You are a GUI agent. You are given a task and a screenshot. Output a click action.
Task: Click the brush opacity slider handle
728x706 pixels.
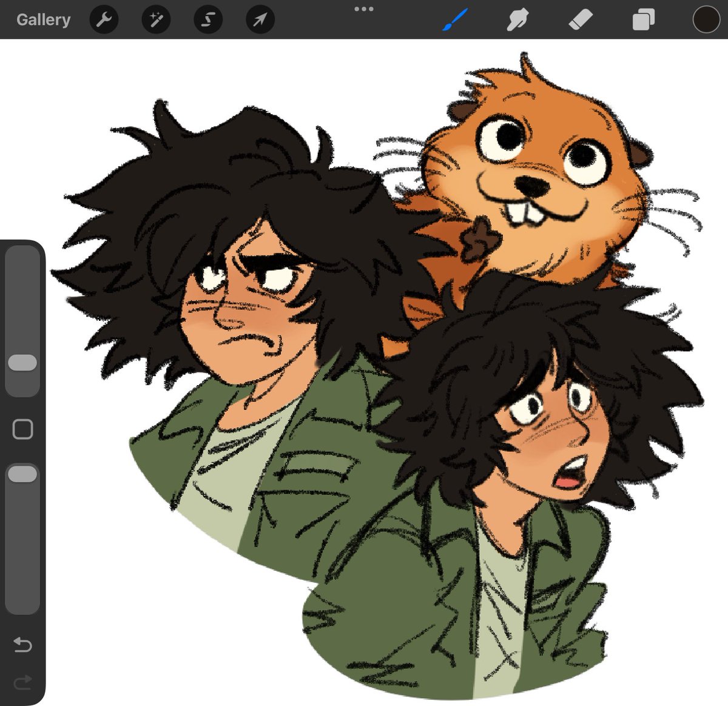tap(22, 474)
